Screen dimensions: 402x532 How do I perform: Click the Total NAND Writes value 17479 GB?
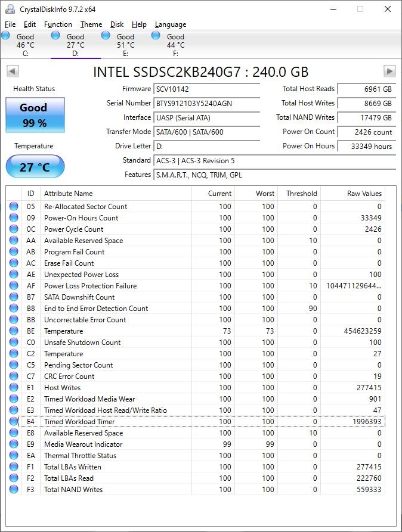(367, 117)
